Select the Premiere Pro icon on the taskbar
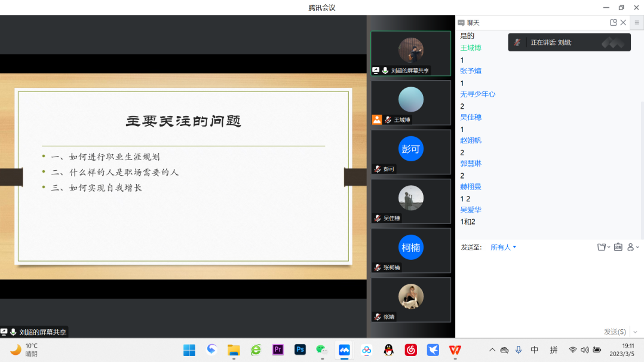 tap(278, 350)
